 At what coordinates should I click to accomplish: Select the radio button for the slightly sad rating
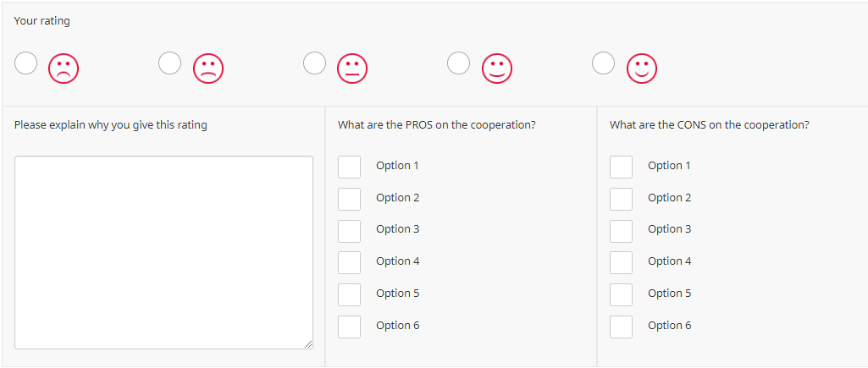tap(170, 63)
